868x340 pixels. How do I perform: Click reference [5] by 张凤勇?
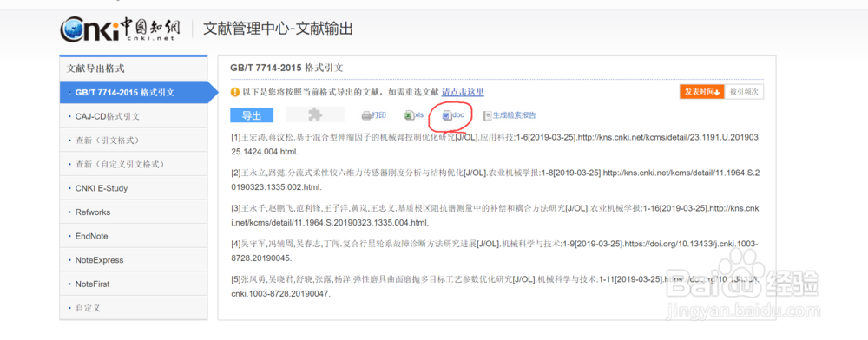point(495,286)
